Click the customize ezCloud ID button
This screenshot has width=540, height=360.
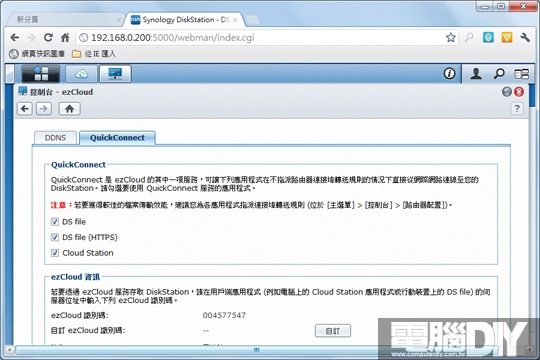[x=333, y=331]
